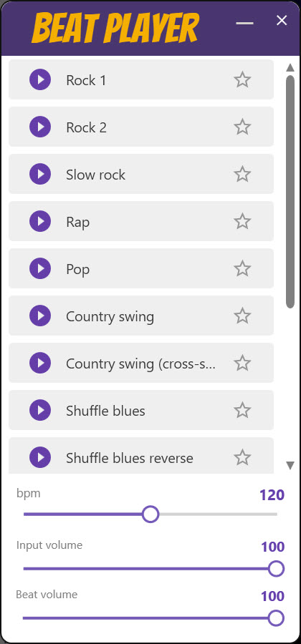The height and width of the screenshot is (644, 301).
Task: Favorite Rock 1 with its star
Action: pyautogui.click(x=242, y=79)
